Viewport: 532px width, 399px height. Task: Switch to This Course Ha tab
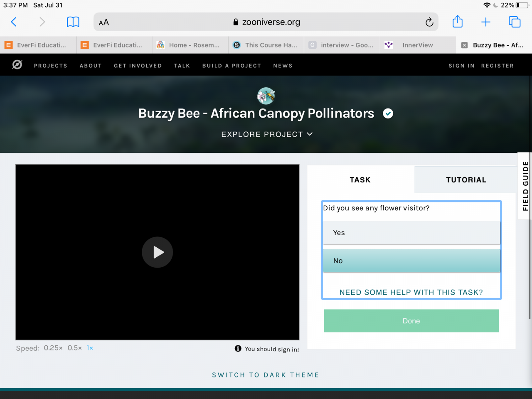(266, 45)
